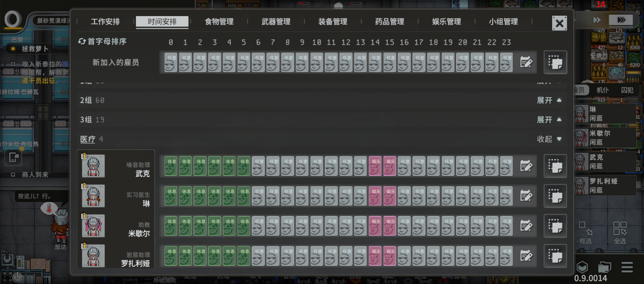Edit the schedule for 米歇尔

click(526, 226)
